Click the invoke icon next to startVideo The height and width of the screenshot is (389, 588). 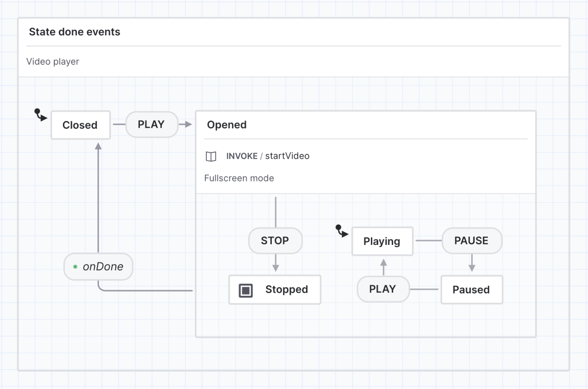click(211, 157)
